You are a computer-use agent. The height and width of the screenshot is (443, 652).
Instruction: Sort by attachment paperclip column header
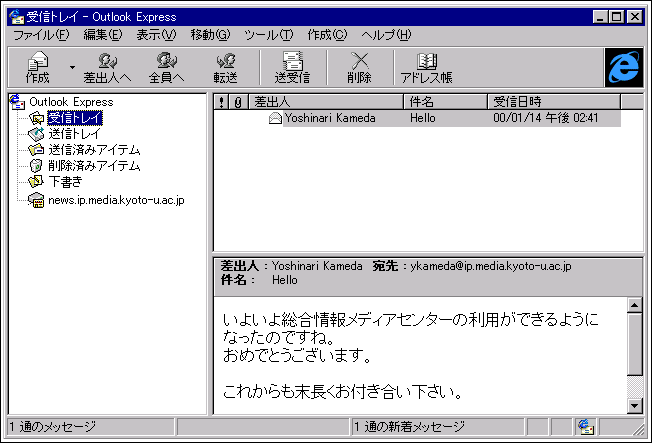tap(239, 102)
